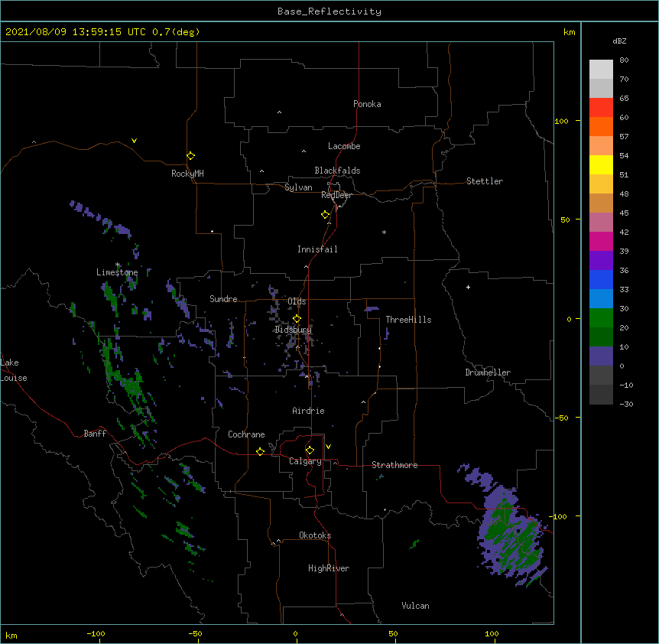Pick the bright green swatch between 30 and 20

tap(601, 318)
